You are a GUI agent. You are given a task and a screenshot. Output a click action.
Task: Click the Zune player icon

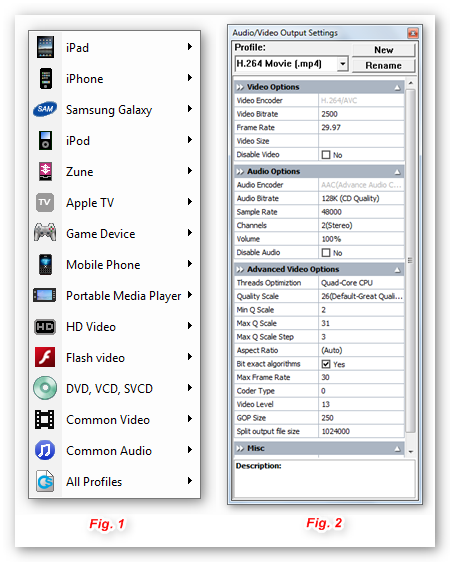tap(46, 171)
